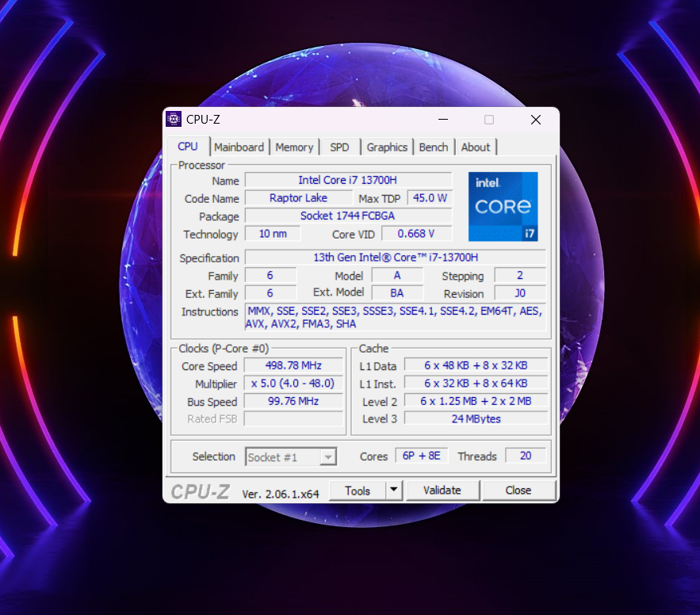700x615 pixels.
Task: Click the Model value A
Action: pos(397,275)
